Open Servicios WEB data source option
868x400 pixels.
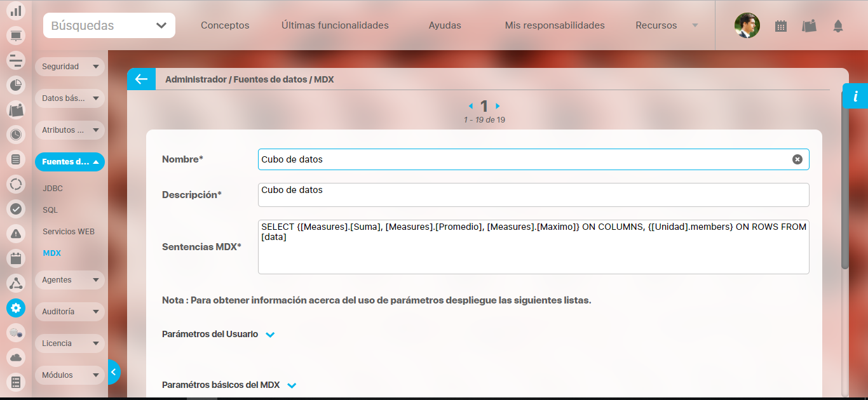coord(69,232)
